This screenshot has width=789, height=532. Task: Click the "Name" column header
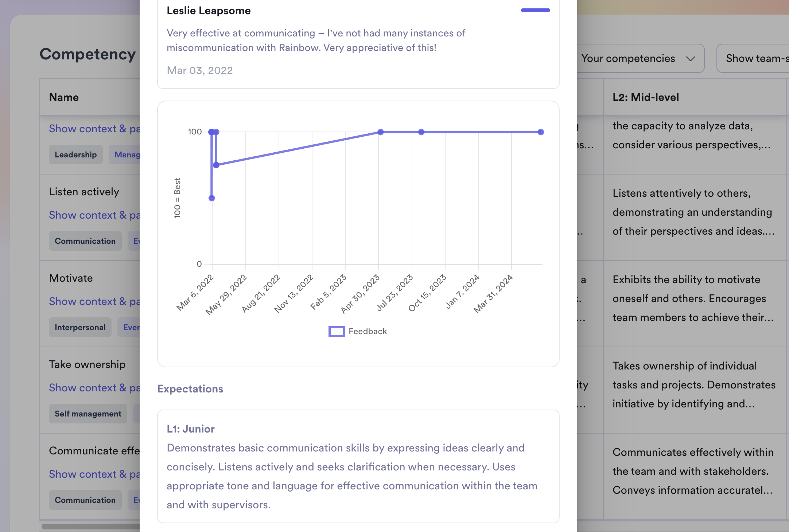[64, 97]
